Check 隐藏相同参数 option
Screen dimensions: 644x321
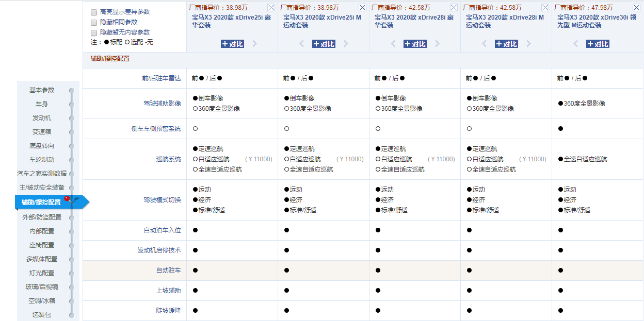point(94,22)
